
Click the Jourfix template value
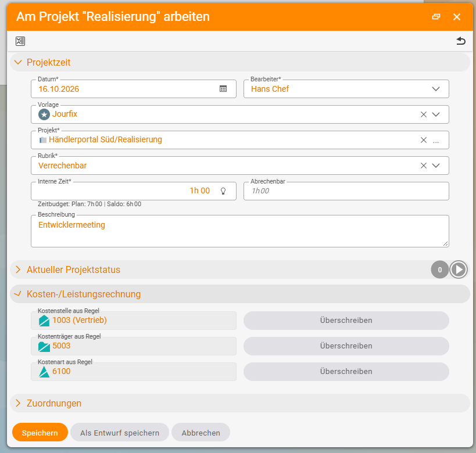click(65, 114)
